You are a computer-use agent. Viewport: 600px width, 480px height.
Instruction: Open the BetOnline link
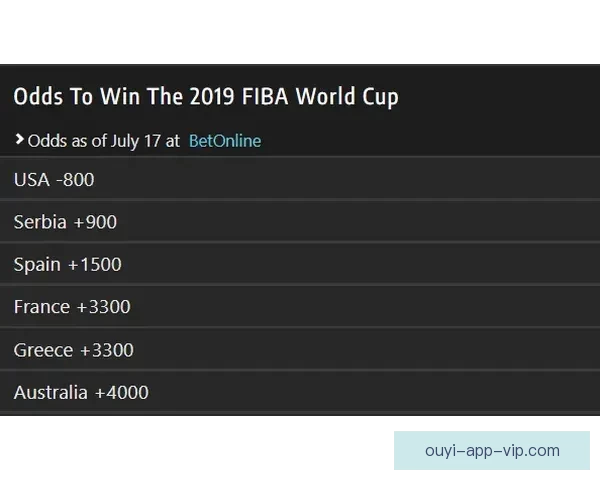pyautogui.click(x=225, y=141)
